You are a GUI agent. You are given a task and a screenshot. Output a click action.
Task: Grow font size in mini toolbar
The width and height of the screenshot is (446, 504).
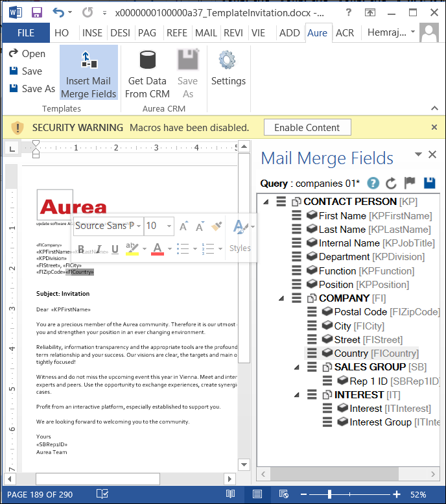pos(183,226)
